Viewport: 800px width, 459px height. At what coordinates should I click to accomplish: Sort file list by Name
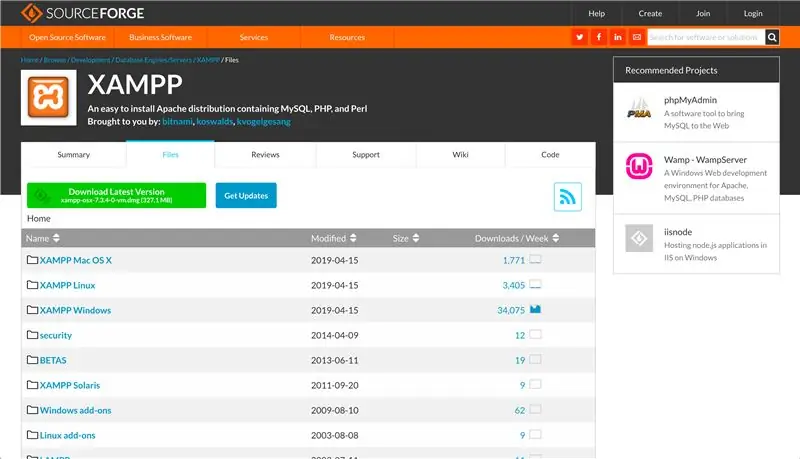tap(43, 238)
